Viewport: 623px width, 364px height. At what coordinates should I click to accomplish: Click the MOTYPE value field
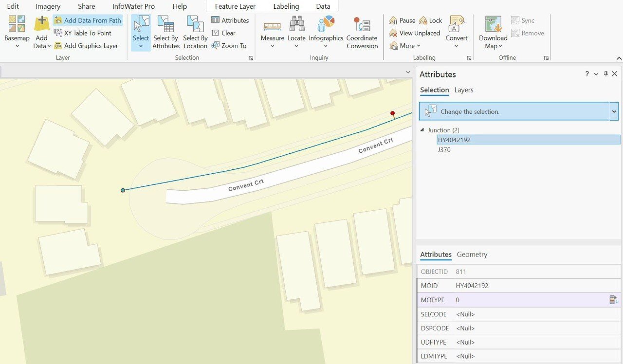point(531,300)
